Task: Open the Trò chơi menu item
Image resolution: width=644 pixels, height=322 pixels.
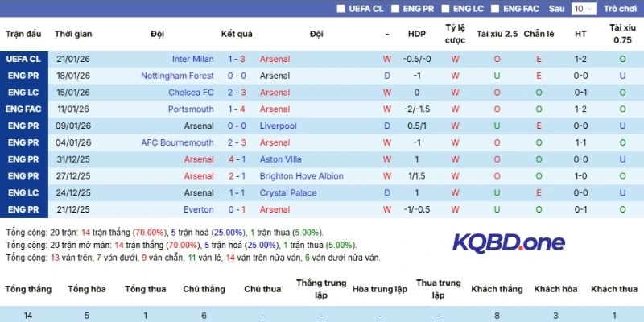Action: [620, 9]
